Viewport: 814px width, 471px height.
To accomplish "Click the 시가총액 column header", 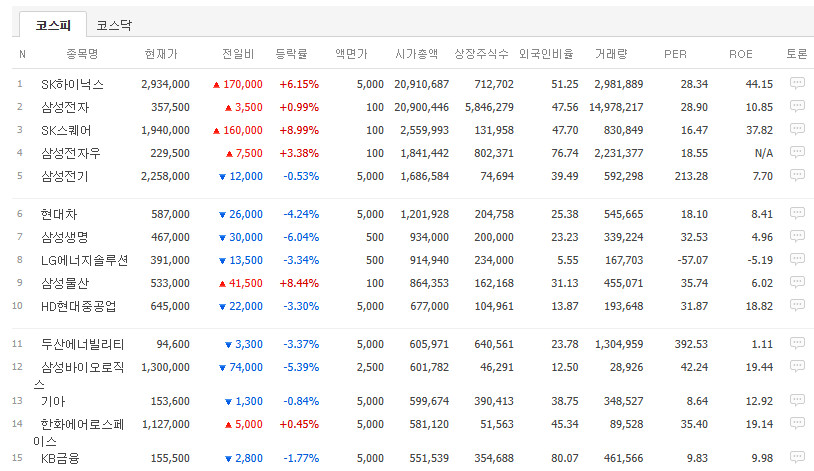I will point(416,54).
